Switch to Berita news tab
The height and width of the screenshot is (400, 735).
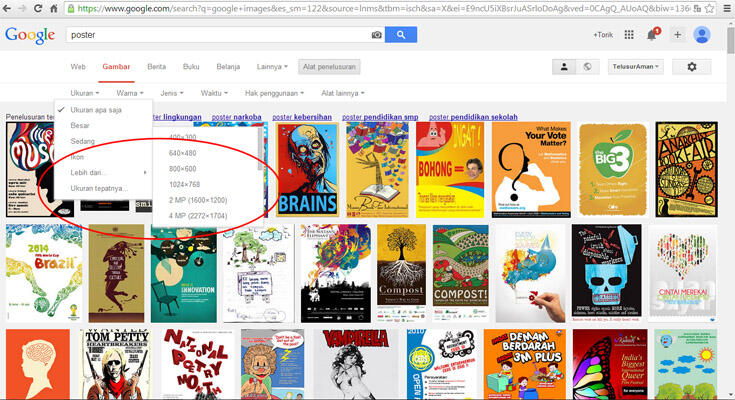pyautogui.click(x=157, y=67)
